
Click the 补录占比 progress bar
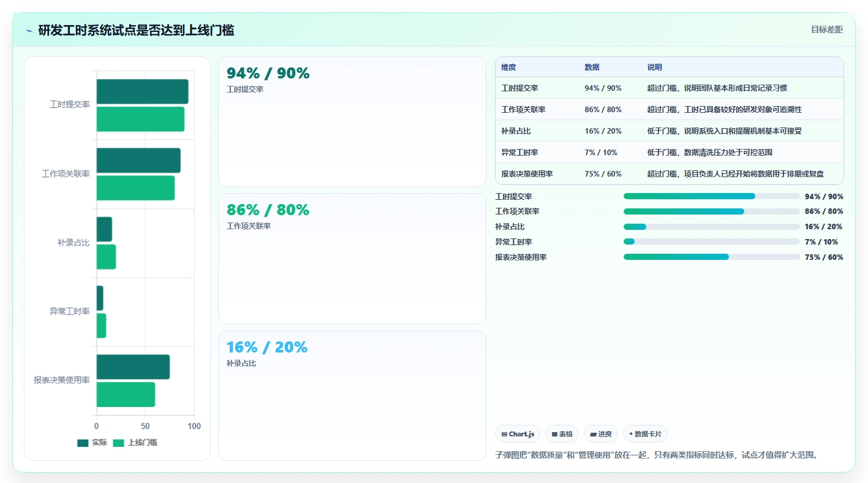[712, 227]
